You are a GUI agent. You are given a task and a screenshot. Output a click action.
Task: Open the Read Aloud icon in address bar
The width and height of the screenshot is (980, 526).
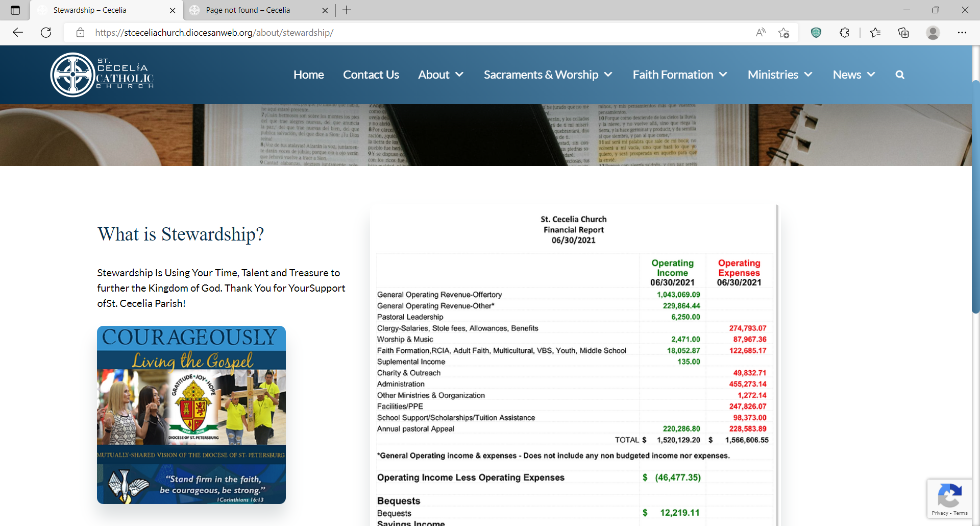click(x=761, y=33)
